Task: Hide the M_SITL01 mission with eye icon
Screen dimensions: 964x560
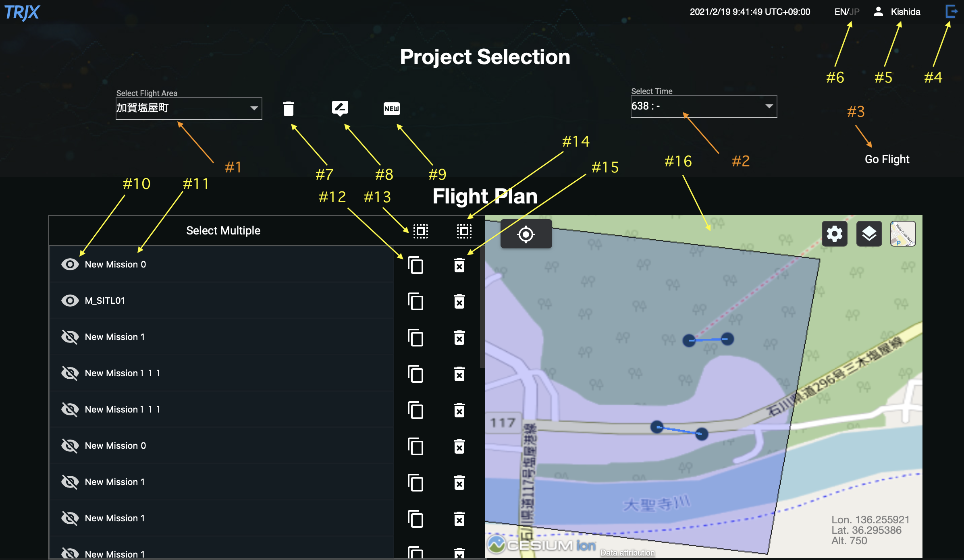Action: [x=70, y=301]
